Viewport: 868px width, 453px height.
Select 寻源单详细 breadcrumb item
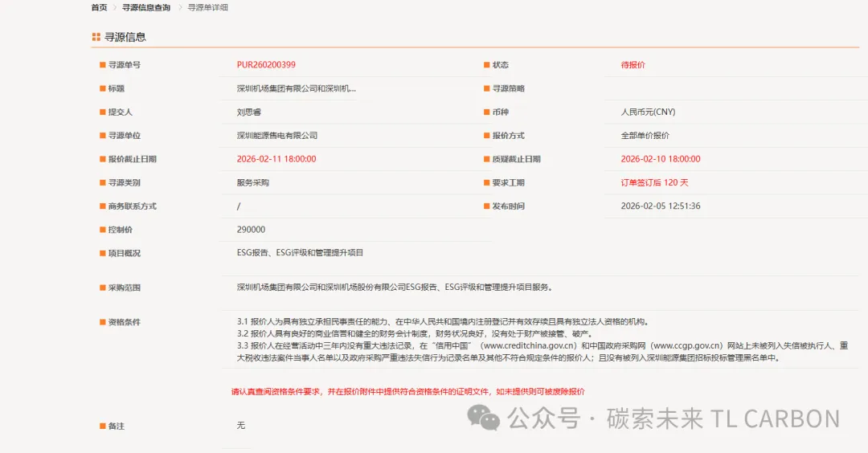tap(207, 8)
